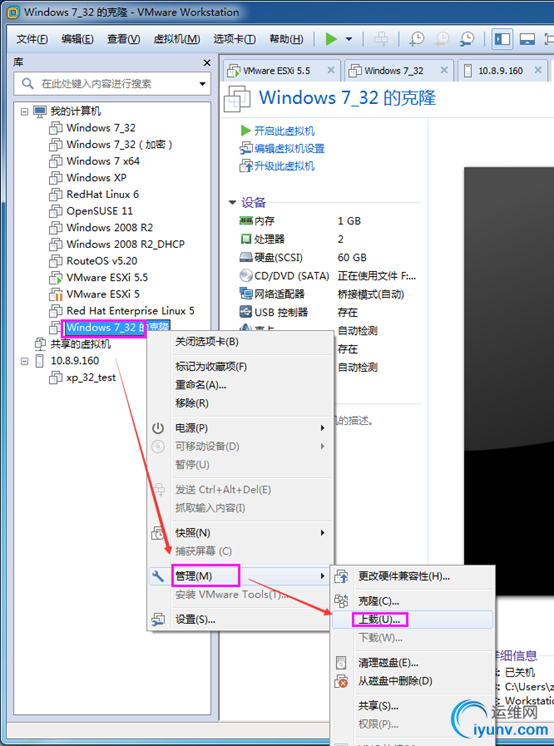
Task: Choose 更改硬件兼容性(H)... in the submenu
Action: click(x=413, y=577)
